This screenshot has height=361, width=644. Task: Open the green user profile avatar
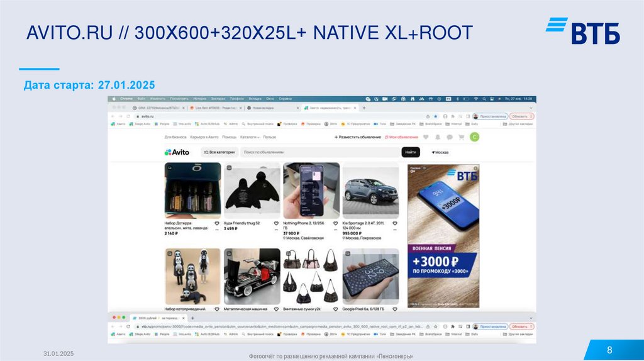474,137
